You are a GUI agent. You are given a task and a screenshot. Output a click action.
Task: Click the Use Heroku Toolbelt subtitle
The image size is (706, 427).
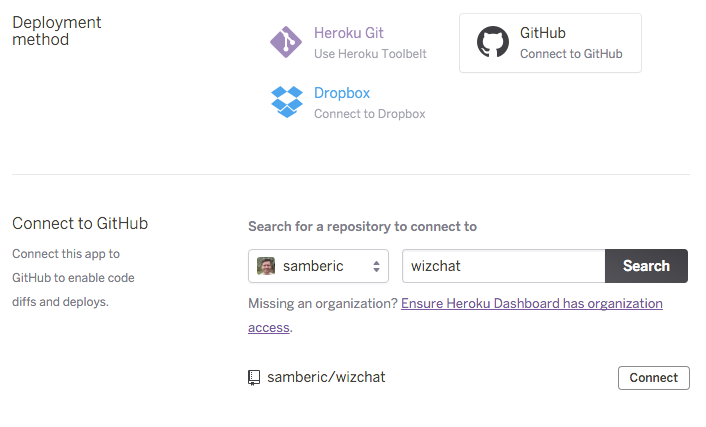click(x=370, y=54)
